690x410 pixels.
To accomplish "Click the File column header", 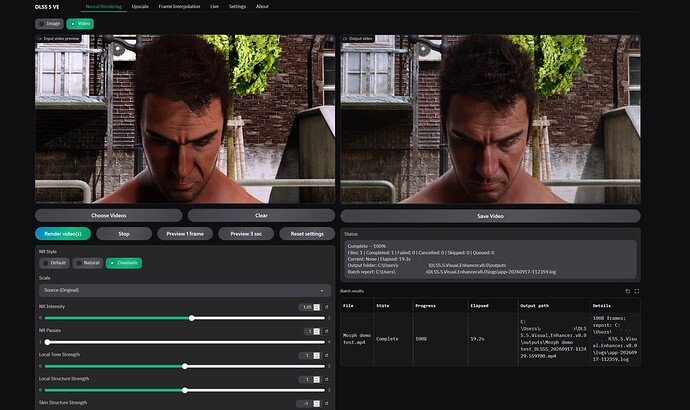I will 357,306.
